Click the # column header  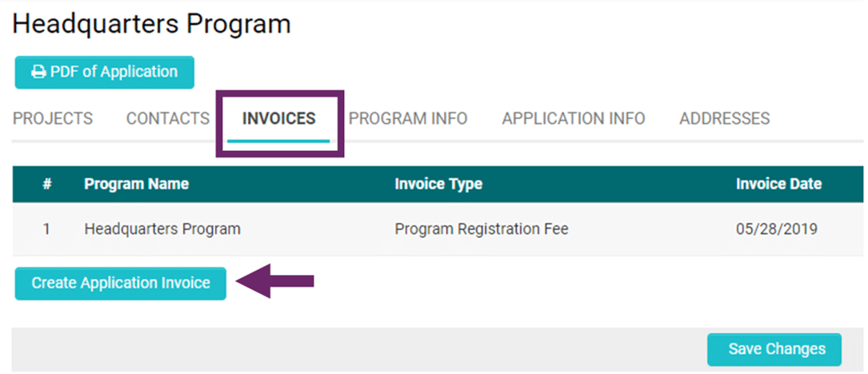tap(47, 184)
